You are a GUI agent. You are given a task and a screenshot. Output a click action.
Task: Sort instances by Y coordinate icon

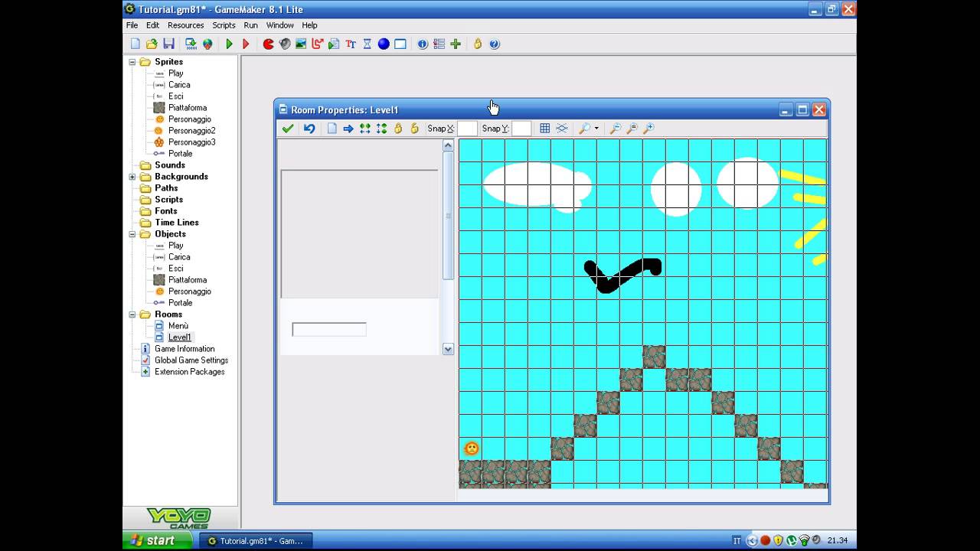click(381, 129)
